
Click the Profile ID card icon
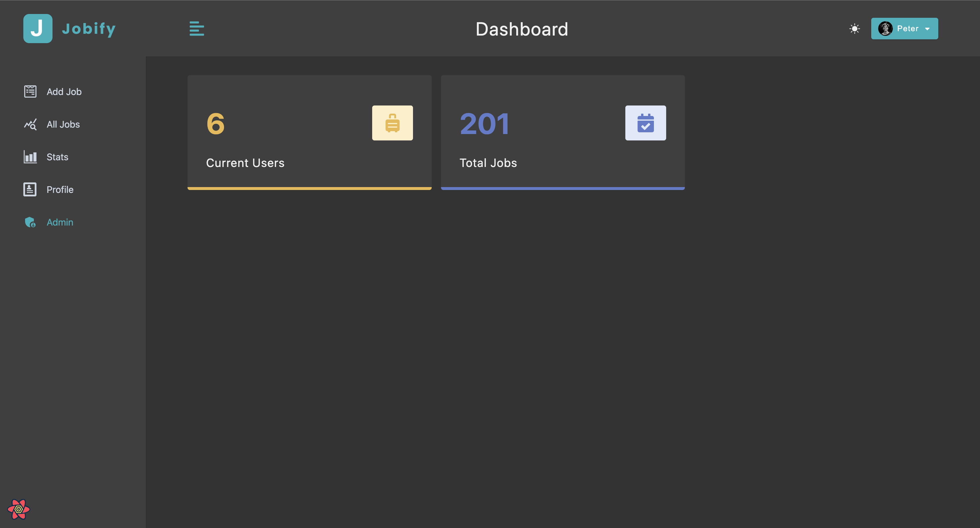[30, 189]
